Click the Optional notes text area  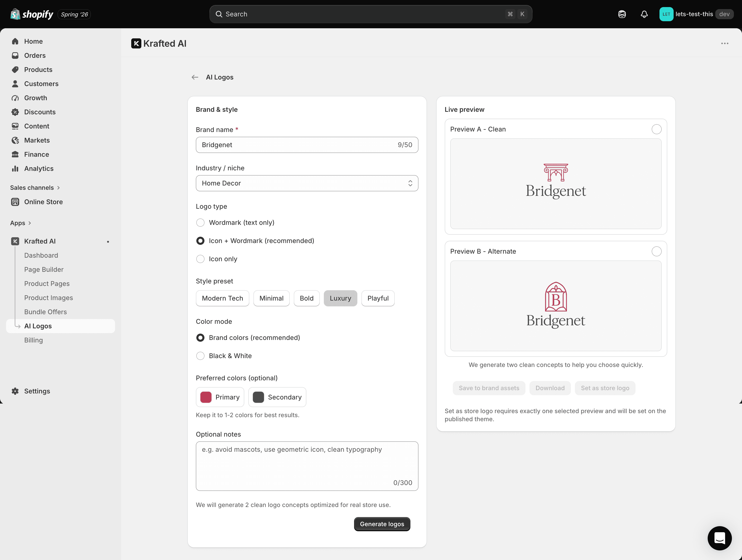pyautogui.click(x=307, y=466)
